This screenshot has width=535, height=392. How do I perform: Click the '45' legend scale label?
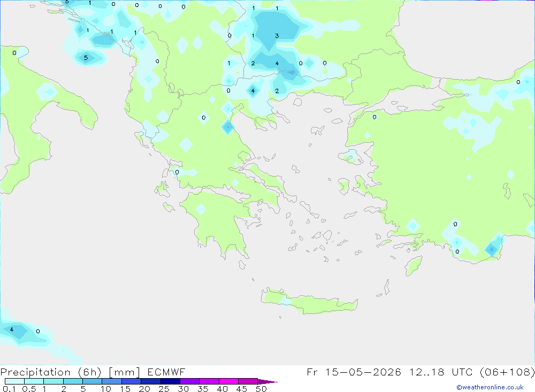[242, 389]
